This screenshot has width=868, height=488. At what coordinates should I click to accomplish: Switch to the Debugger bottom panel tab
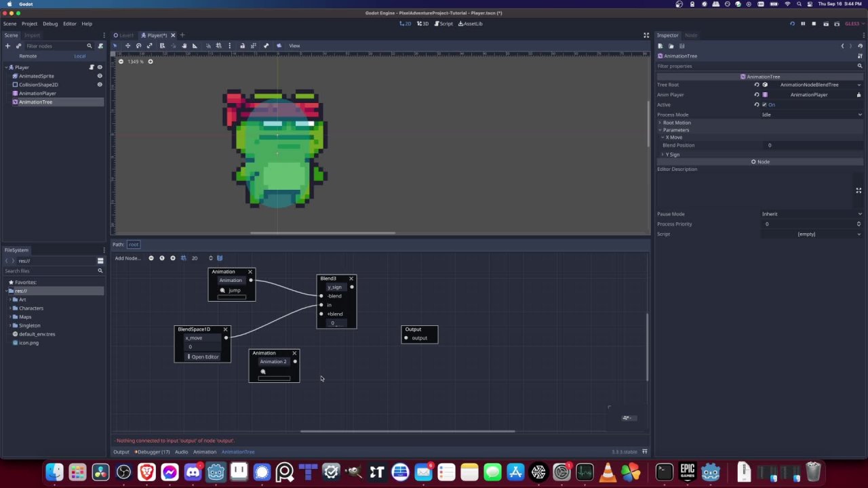pyautogui.click(x=153, y=452)
